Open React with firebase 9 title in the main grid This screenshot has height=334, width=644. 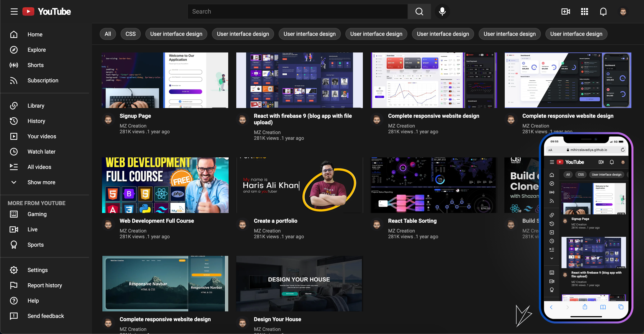pos(303,119)
